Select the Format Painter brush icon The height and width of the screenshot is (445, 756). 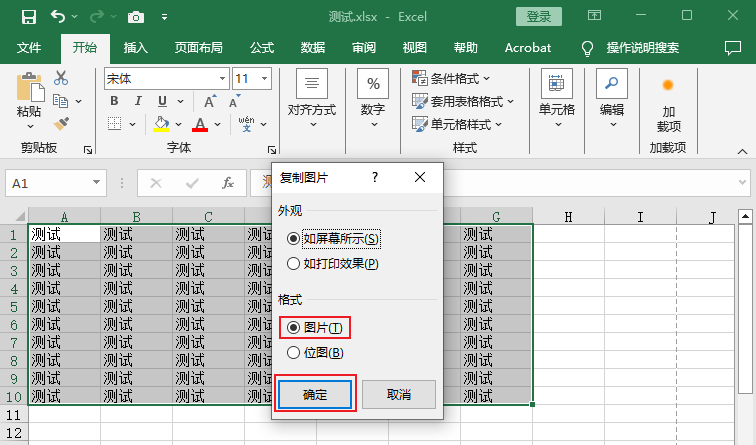(x=61, y=123)
